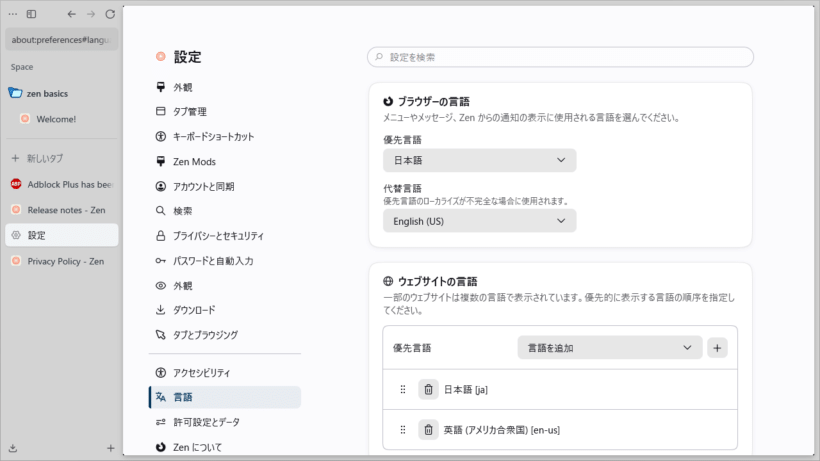Click the ウェブサイトの言語 heading
The height and width of the screenshot is (461, 820).
pyautogui.click(x=437, y=282)
